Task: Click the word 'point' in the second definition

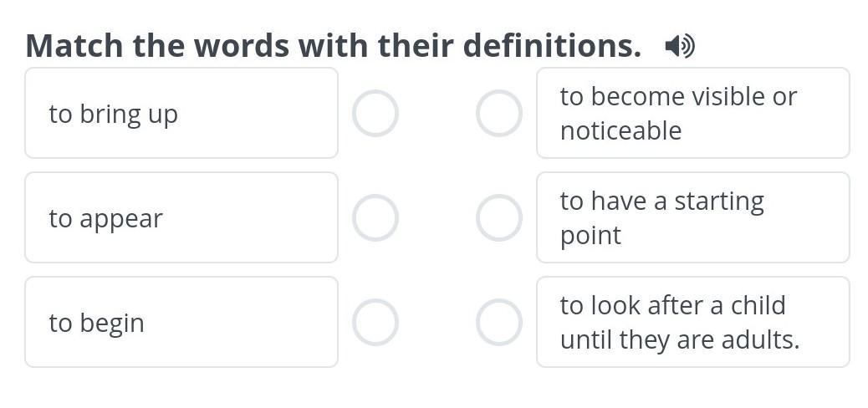Action: click(590, 236)
